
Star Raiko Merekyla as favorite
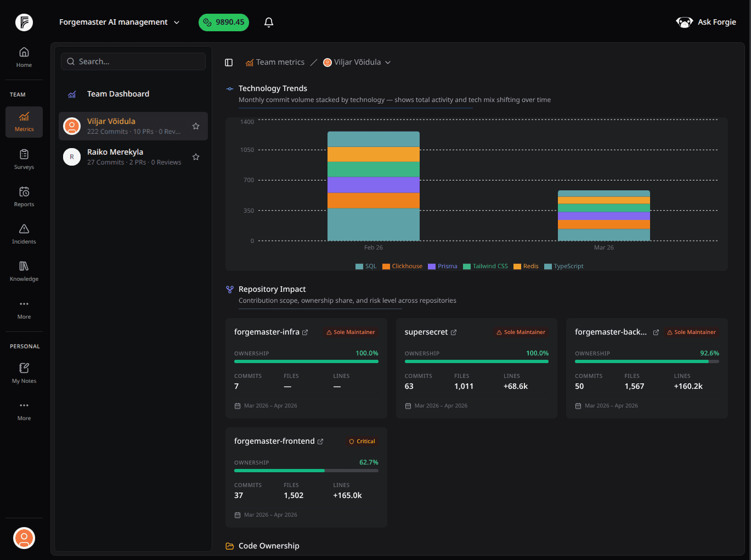pyautogui.click(x=196, y=156)
